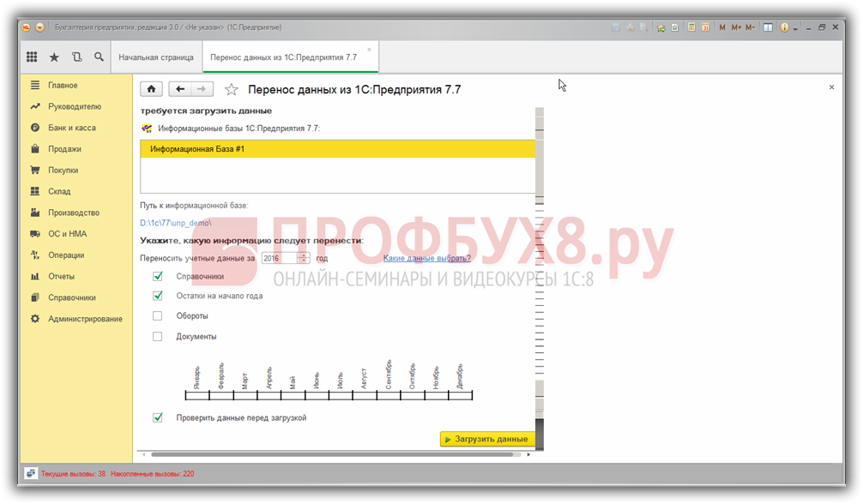This screenshot has width=863, height=504.
Task: Open the Справочники section in sidebar
Action: tap(71, 297)
